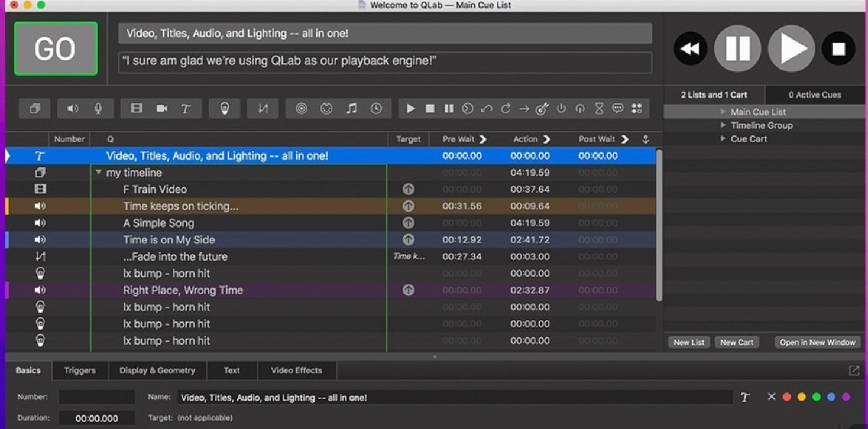Viewport: 868px width, 429px height.
Task: Add a Light cue with bulb icon
Action: pos(225,109)
